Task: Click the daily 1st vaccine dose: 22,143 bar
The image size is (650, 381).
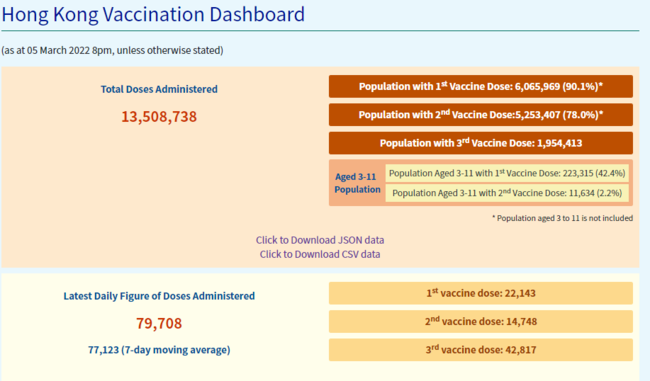Action: click(481, 293)
